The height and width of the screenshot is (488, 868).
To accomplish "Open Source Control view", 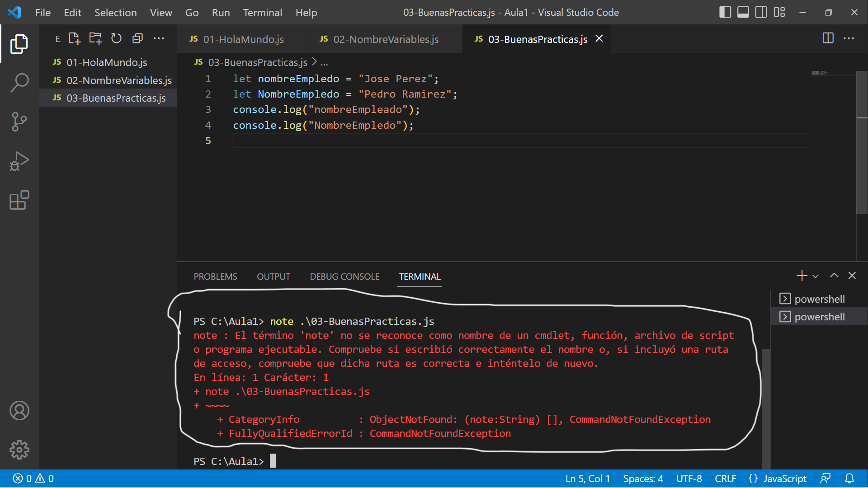I will tap(19, 122).
